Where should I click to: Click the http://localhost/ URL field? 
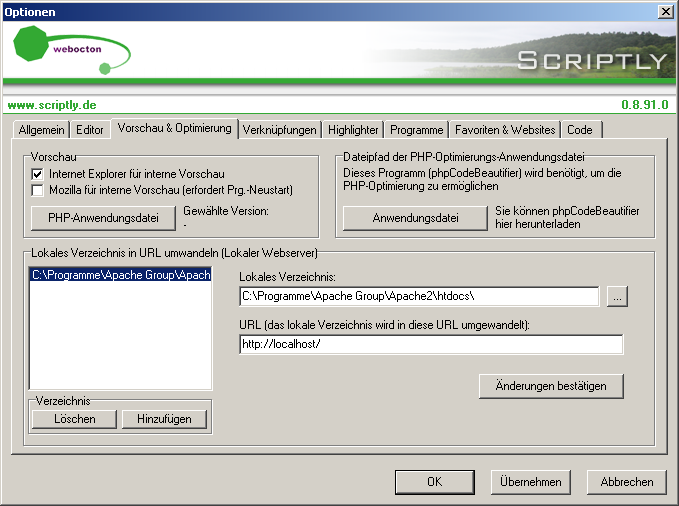(x=431, y=344)
